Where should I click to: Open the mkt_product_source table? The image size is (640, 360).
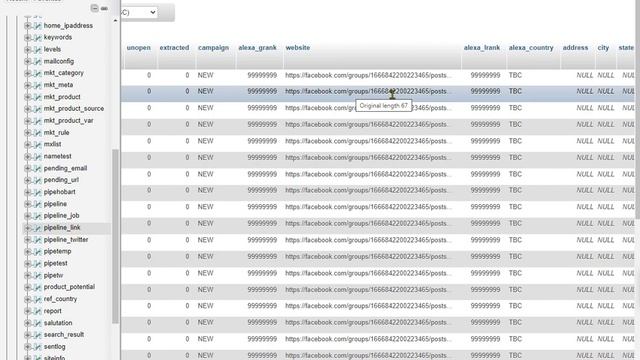74,109
